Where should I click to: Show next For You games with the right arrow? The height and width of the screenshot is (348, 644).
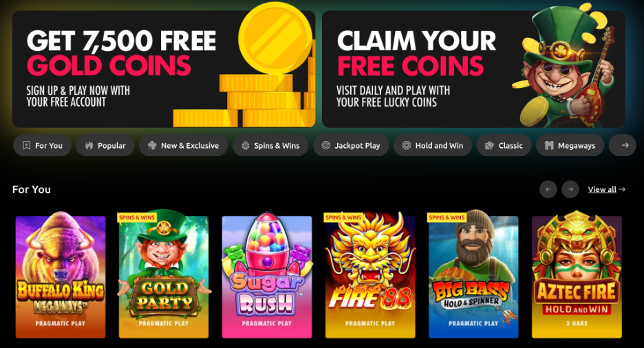tap(570, 190)
